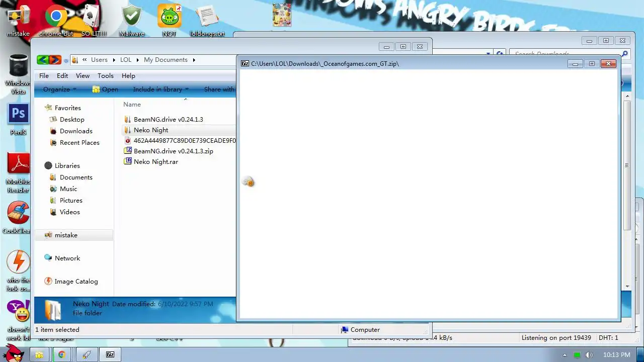Click the 'Share with' toolbar button
The height and width of the screenshot is (362, 644).
219,89
